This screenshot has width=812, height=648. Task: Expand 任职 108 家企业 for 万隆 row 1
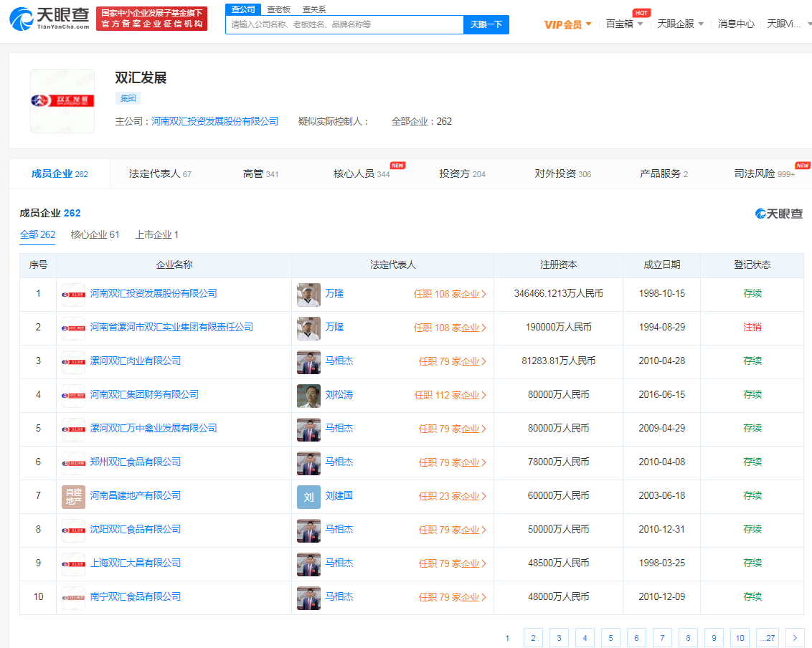point(450,294)
